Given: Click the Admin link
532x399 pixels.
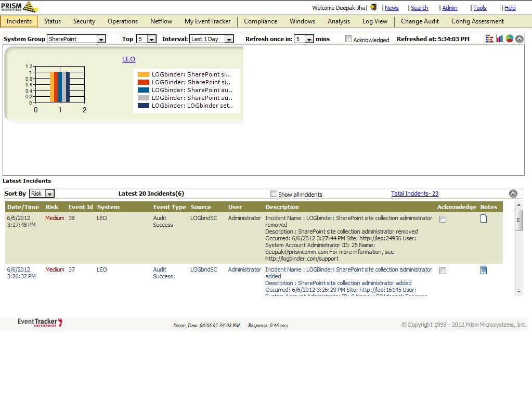Looking at the screenshot, I should [449, 8].
